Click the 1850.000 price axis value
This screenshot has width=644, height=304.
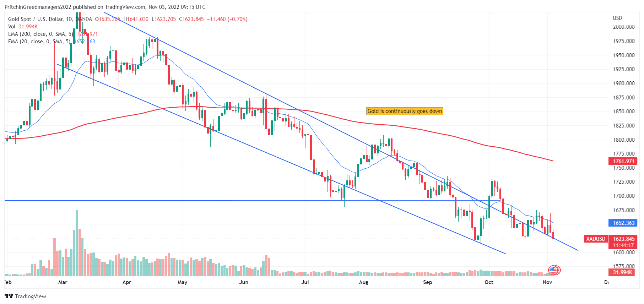tap(624, 112)
